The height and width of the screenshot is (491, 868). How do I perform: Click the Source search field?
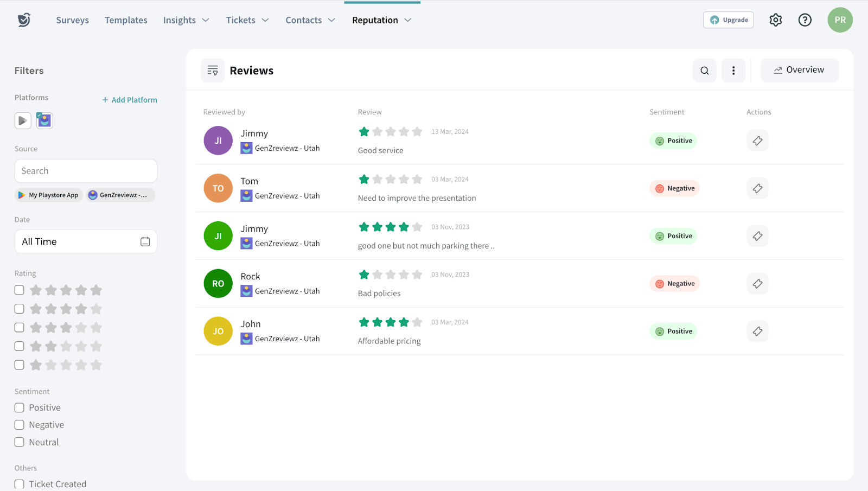[86, 171]
